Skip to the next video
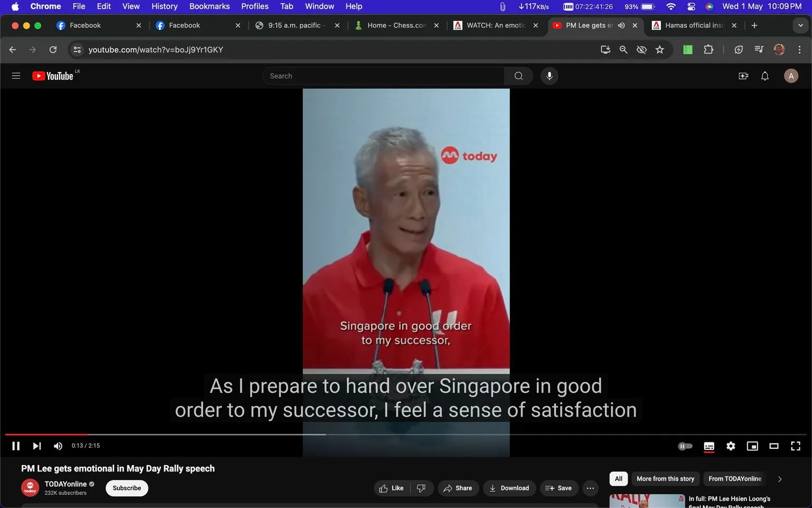This screenshot has height=508, width=812. pyautogui.click(x=36, y=446)
